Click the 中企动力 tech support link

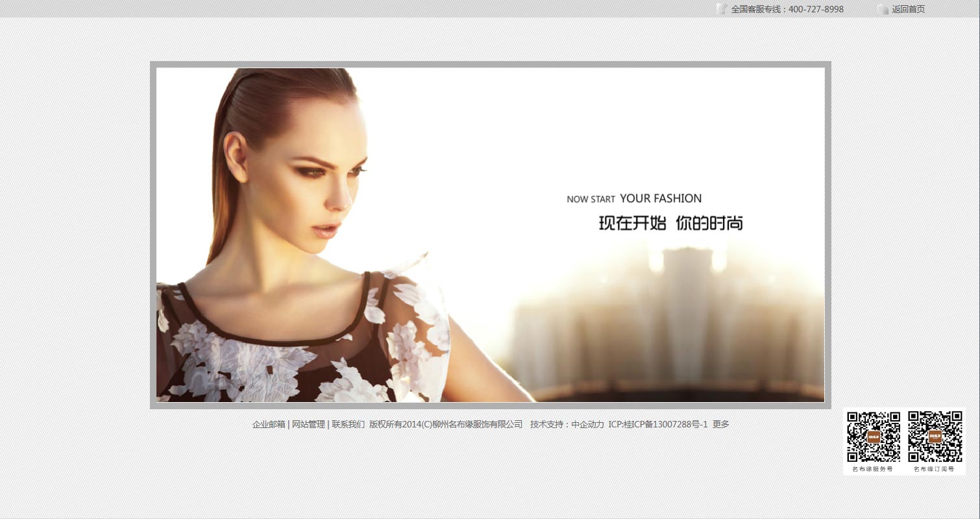(587, 424)
